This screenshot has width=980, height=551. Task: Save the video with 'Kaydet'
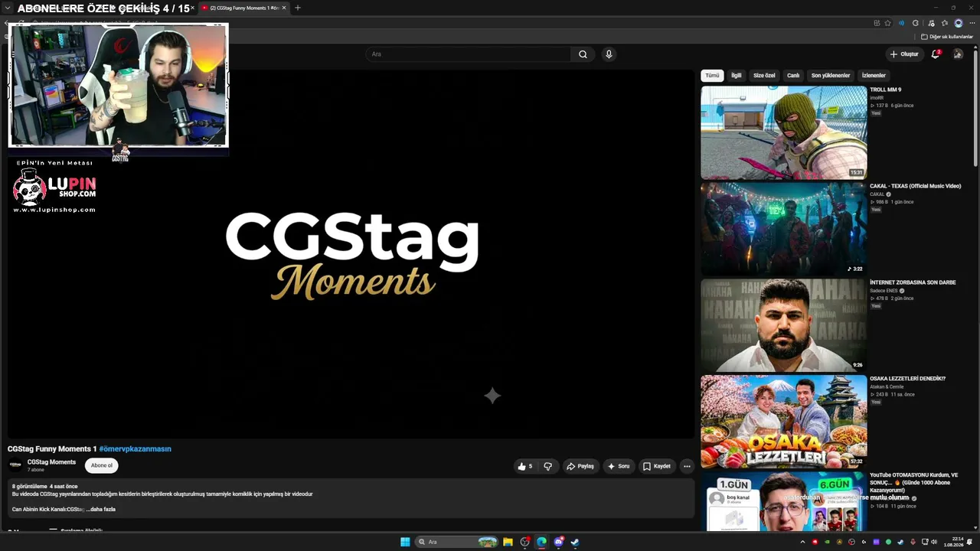(657, 466)
